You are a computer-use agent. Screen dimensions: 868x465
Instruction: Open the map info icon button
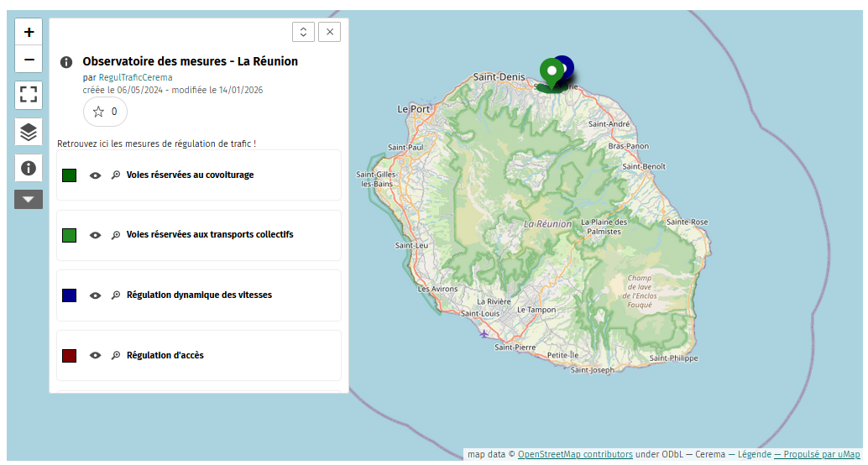tap(29, 168)
